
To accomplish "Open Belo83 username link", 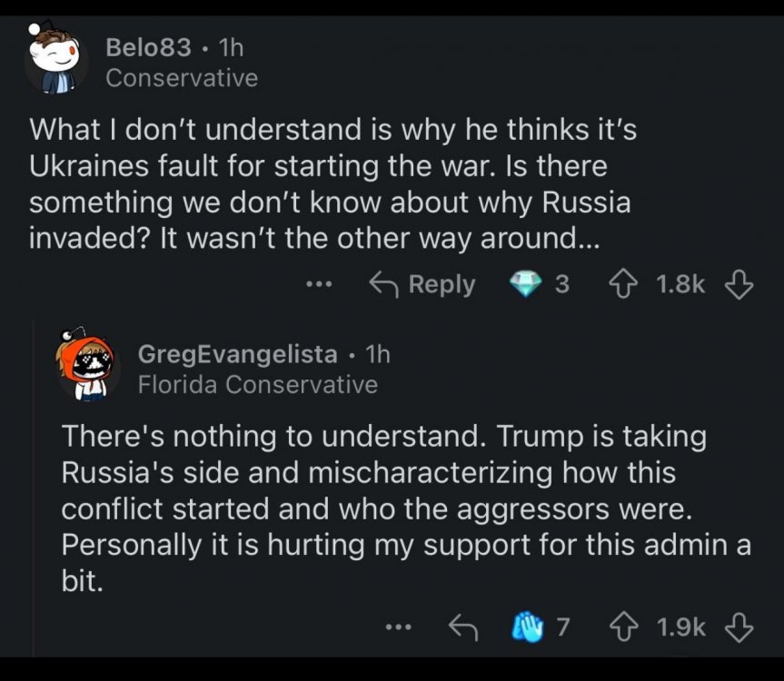I will click(148, 46).
